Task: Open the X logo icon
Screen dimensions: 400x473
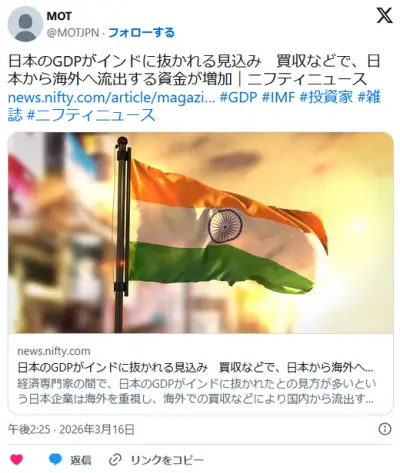Action: click(384, 16)
